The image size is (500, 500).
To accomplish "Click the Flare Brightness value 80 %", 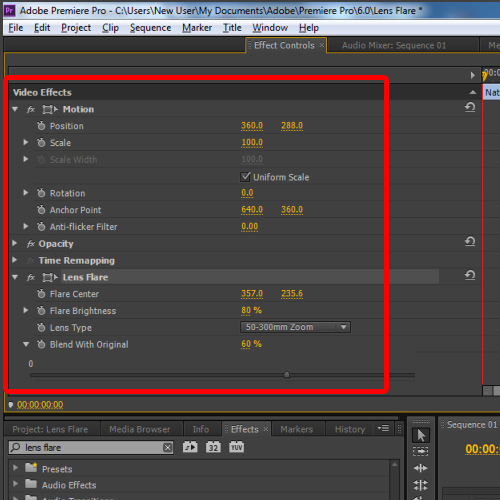I will point(251,311).
